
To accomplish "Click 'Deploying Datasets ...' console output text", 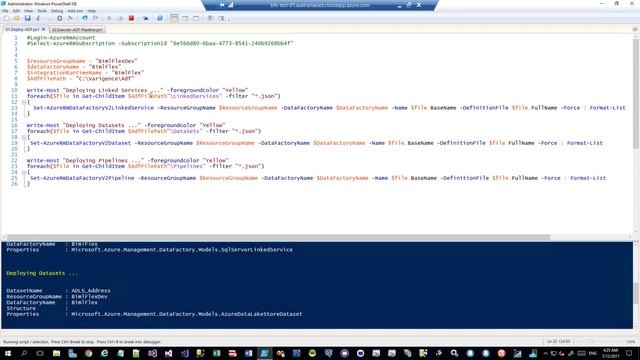I will [42, 273].
